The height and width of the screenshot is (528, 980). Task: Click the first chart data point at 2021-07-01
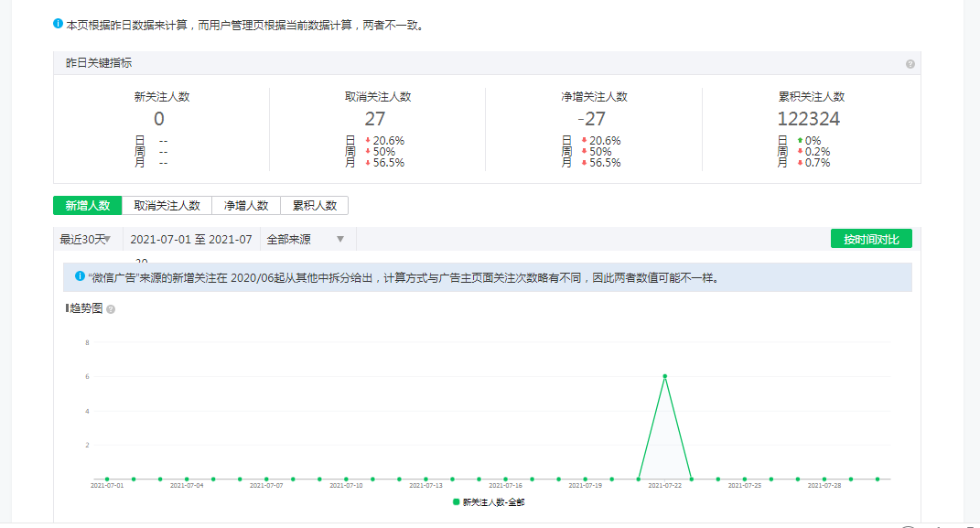[107, 479]
